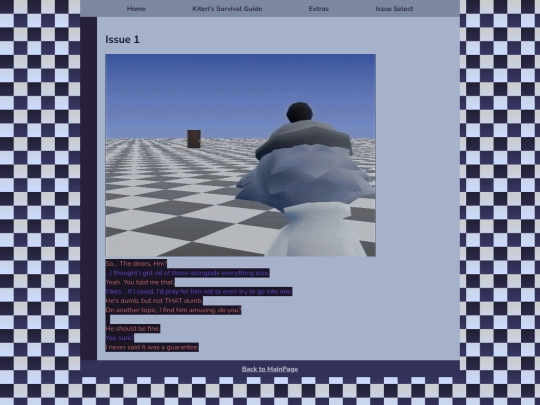
Task: Select line 'So... The doors, Hm?'
Action: [136, 264]
